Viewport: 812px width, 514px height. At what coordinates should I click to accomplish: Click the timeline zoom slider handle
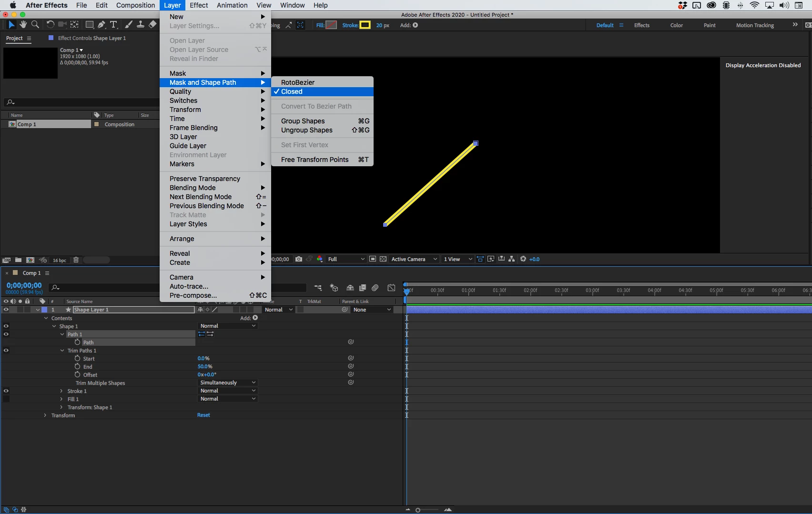click(x=418, y=510)
